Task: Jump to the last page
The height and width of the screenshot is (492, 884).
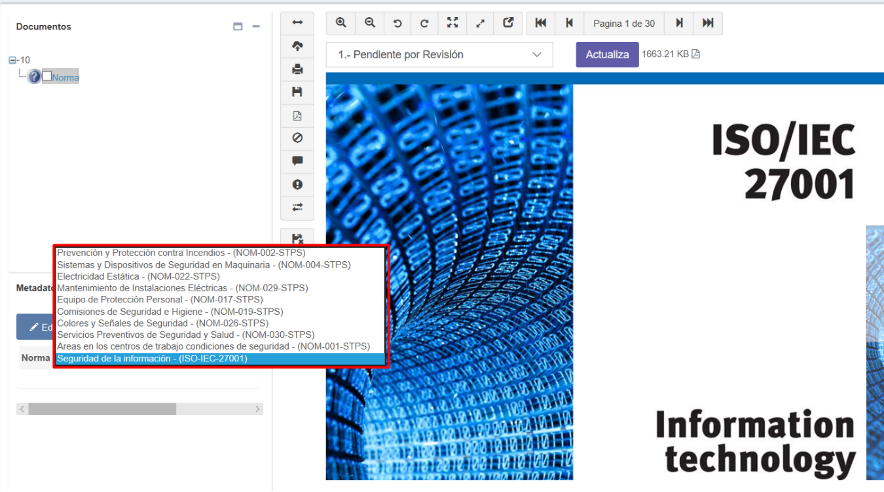Action: [x=708, y=23]
